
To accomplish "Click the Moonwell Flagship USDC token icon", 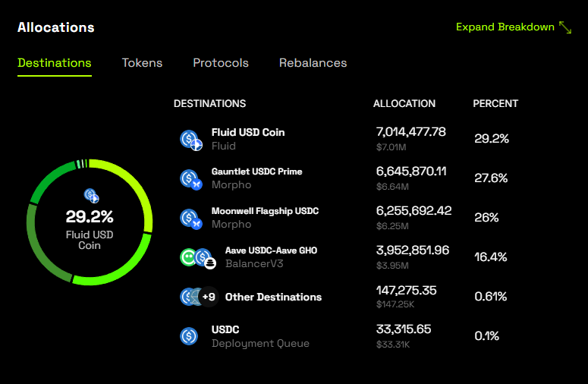I will (x=191, y=219).
